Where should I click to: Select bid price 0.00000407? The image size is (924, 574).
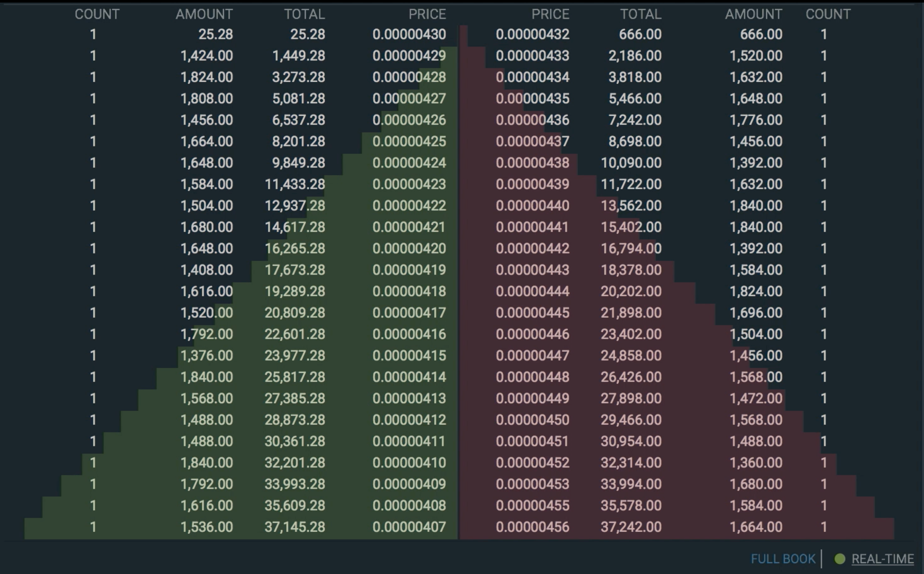tap(409, 527)
